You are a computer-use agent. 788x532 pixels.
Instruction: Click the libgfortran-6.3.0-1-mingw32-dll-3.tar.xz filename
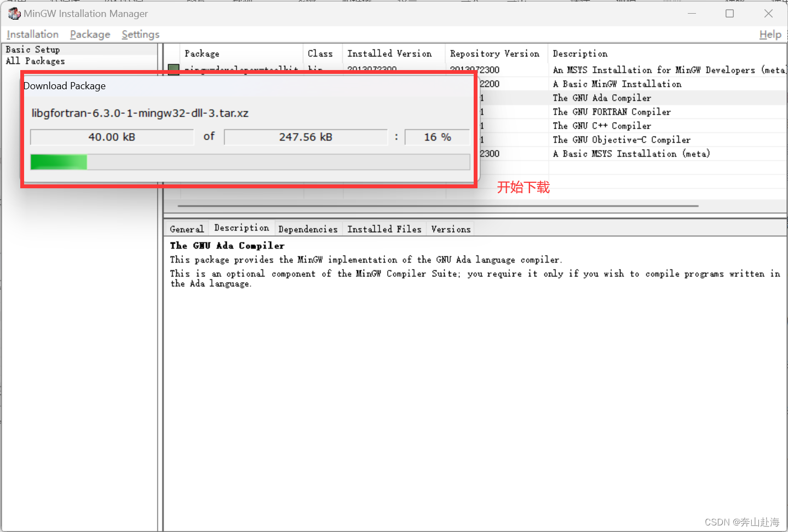point(140,113)
